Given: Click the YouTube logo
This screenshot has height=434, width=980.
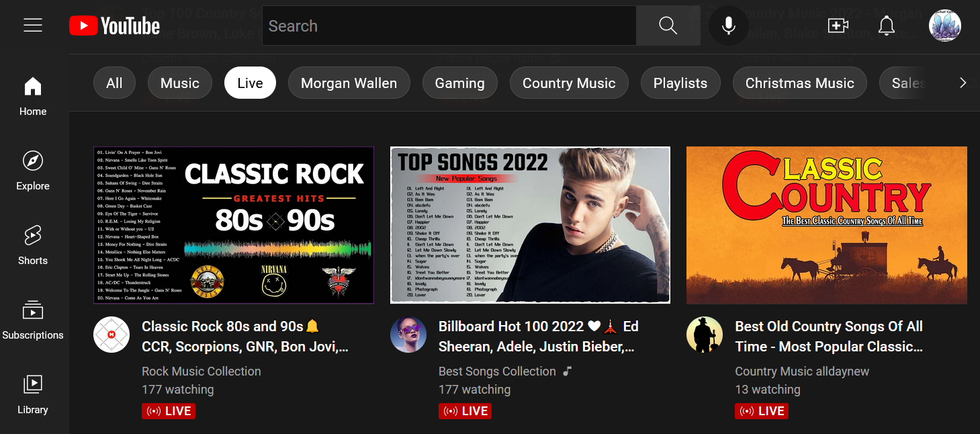Looking at the screenshot, I should [115, 26].
